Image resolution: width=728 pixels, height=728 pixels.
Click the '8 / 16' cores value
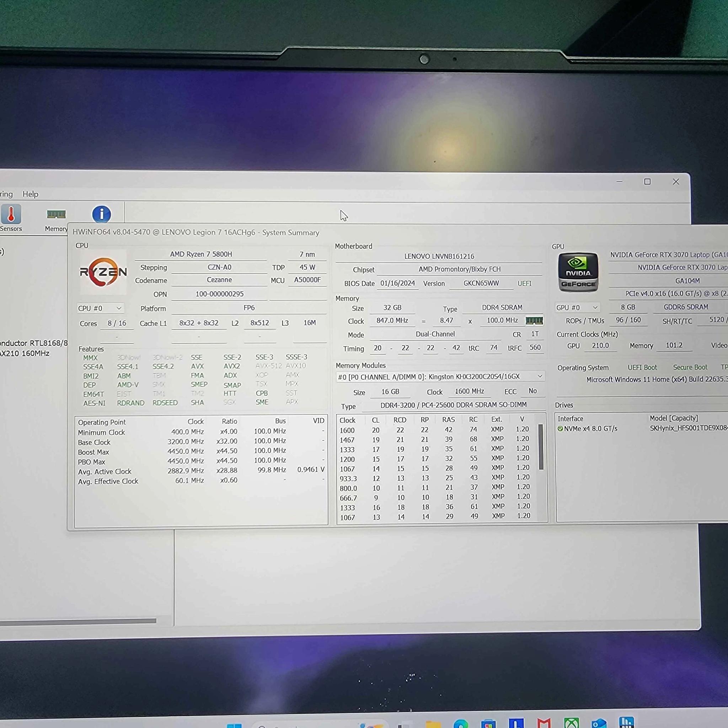117,323
